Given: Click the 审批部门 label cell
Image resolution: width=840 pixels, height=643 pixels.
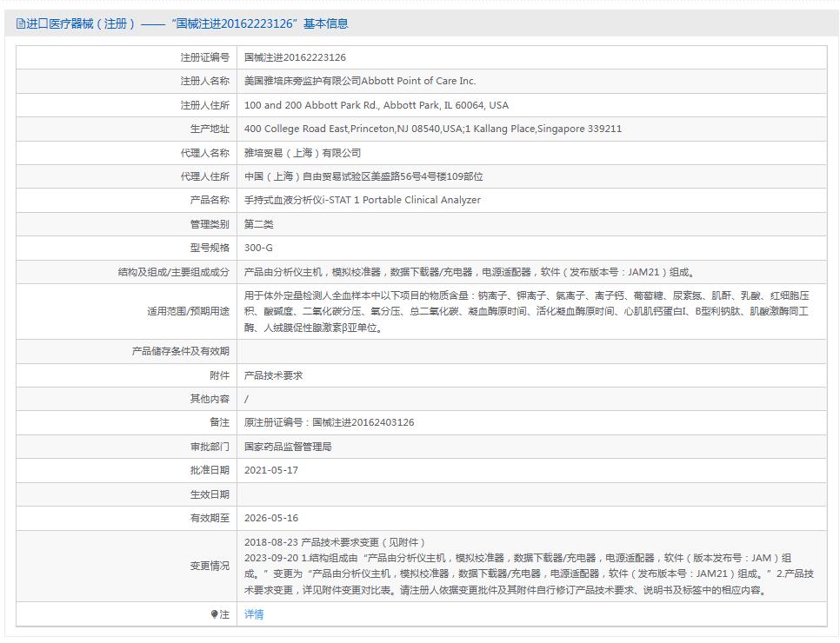Looking at the screenshot, I should coord(126,447).
